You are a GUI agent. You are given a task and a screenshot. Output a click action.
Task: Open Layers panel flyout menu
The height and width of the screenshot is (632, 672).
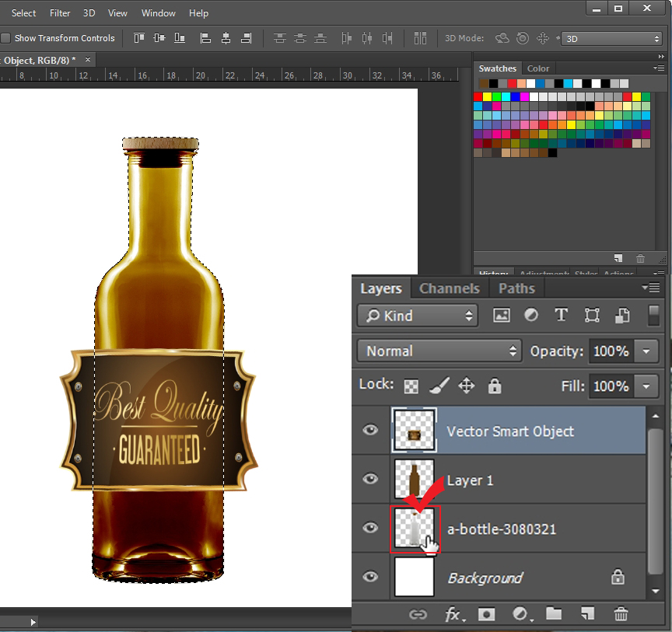click(651, 288)
